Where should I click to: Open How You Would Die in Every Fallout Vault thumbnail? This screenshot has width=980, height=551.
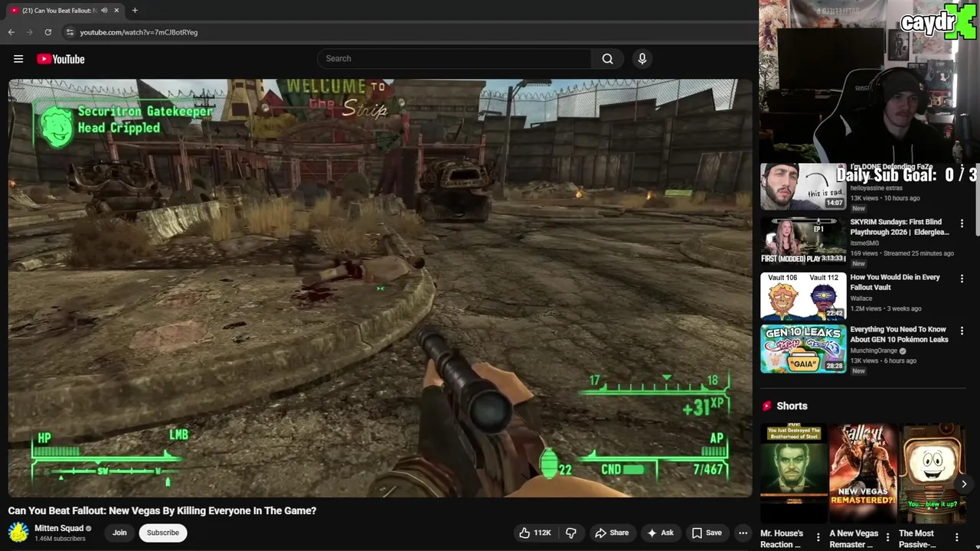pyautogui.click(x=802, y=296)
